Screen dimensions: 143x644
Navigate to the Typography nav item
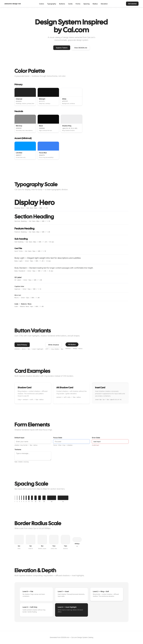point(51,4)
